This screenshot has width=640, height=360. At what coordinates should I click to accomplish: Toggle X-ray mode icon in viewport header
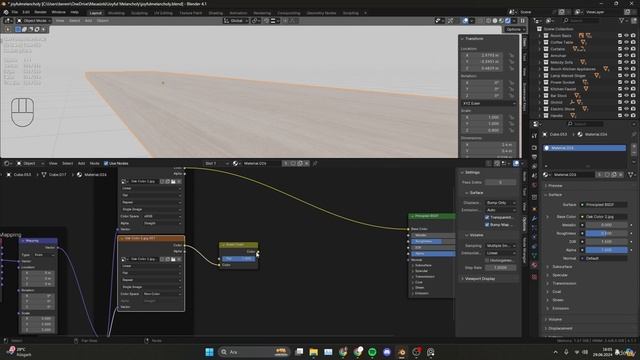(x=480, y=20)
